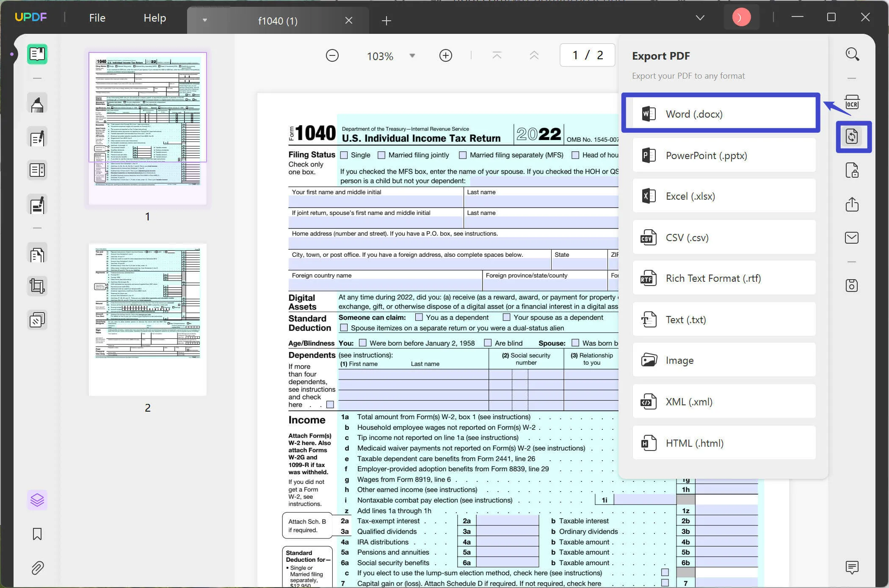Tick the You as a dependent checkbox
The width and height of the screenshot is (889, 588).
(x=419, y=317)
